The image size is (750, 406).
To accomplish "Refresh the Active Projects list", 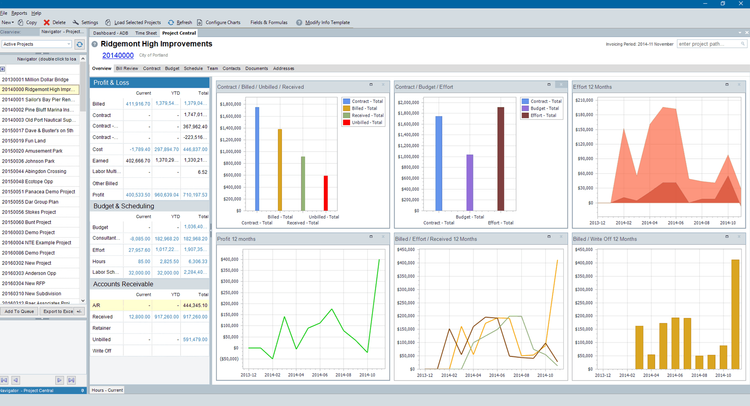I will (79, 44).
